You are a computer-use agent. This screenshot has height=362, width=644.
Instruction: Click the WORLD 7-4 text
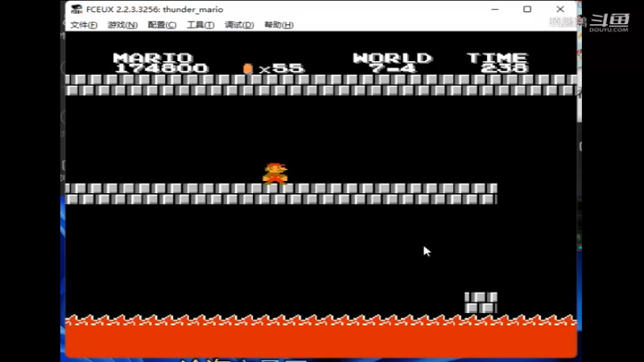click(x=392, y=63)
